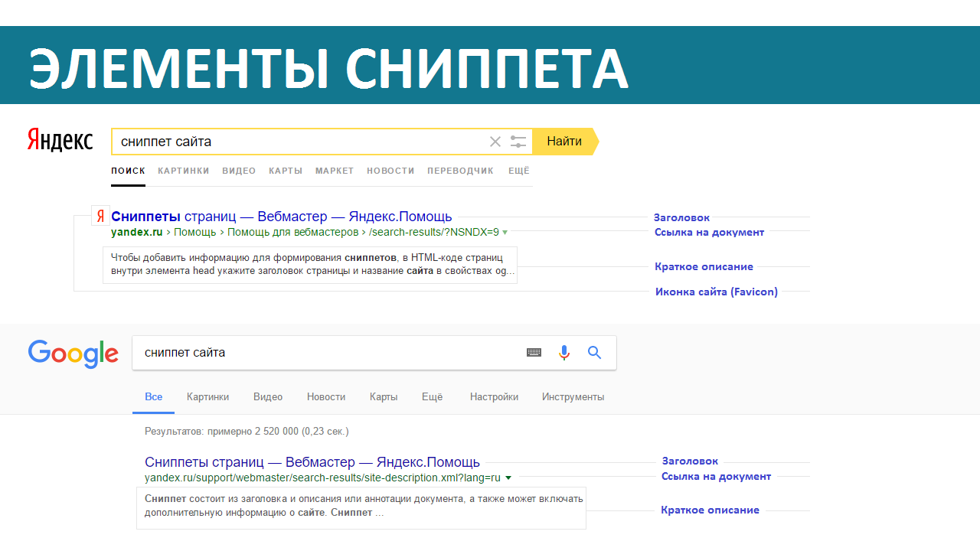Click the lower Ссылка на документ label
This screenshot has width=980, height=551.
pos(716,476)
